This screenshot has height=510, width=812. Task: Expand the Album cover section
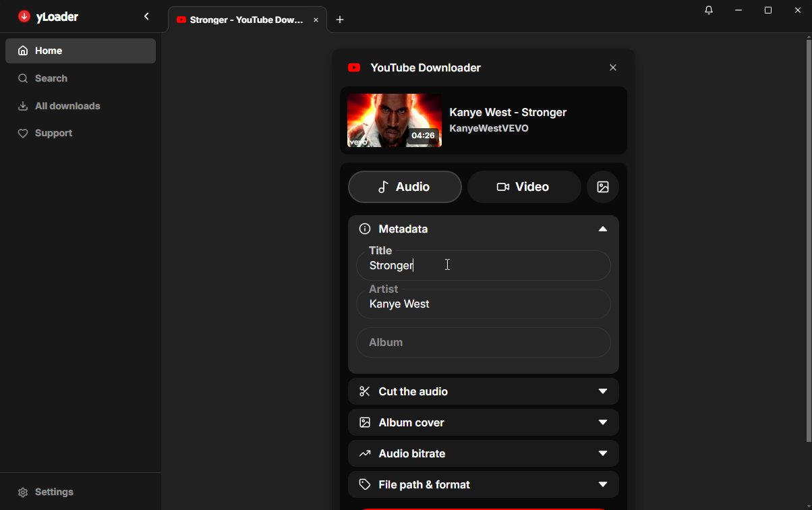click(602, 423)
